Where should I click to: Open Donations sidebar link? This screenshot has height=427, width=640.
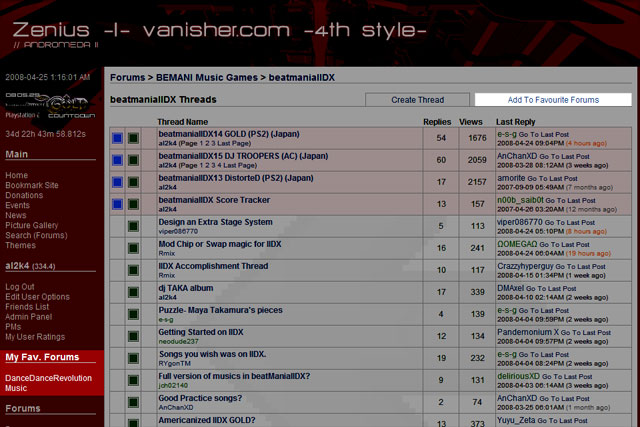(x=24, y=195)
